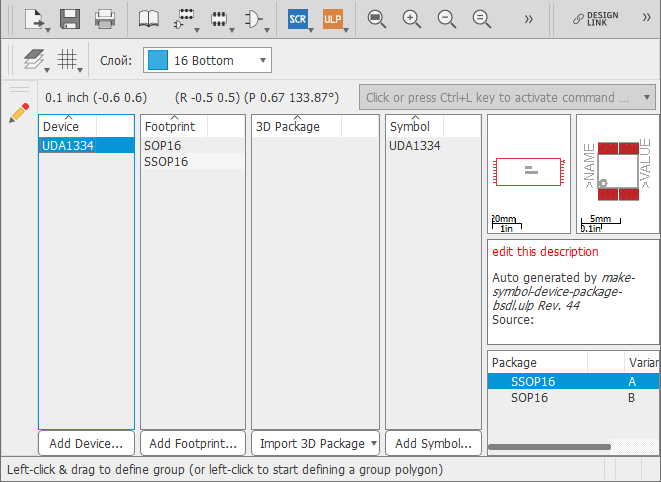This screenshot has height=482, width=661.
Task: Print using the printer icon
Action: [x=105, y=19]
